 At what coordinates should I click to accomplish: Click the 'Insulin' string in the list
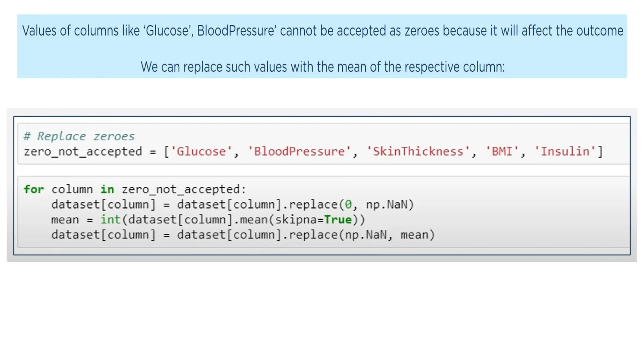[x=565, y=151]
